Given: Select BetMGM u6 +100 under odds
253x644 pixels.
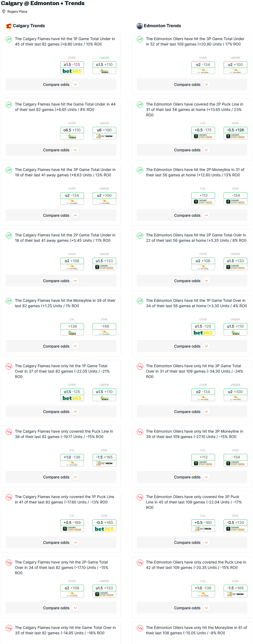Looking at the screenshot, I should click(104, 133).
